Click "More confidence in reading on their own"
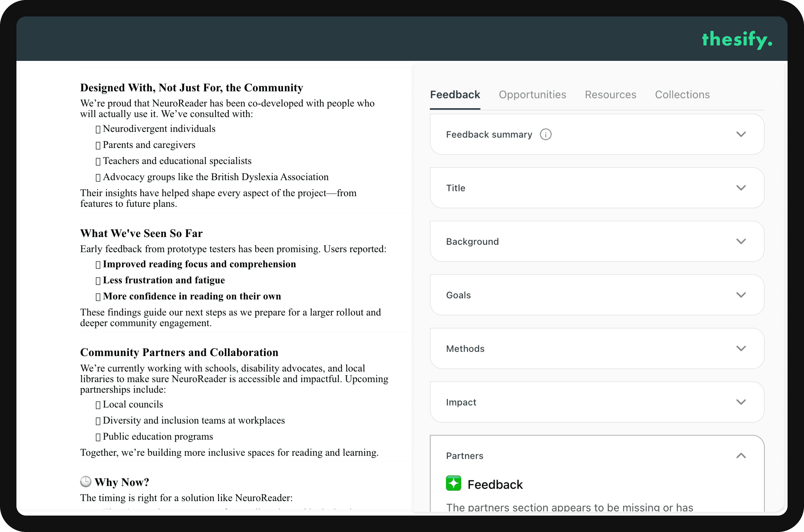The image size is (804, 532). (192, 296)
